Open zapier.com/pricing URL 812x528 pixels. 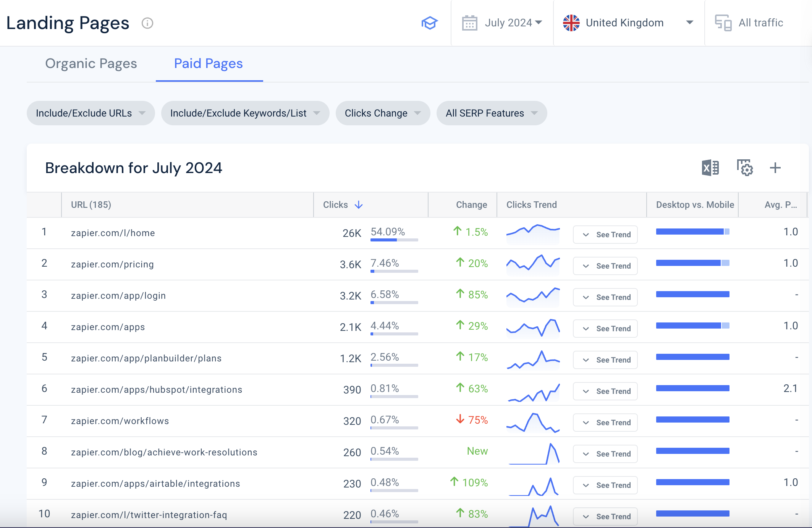point(112,264)
